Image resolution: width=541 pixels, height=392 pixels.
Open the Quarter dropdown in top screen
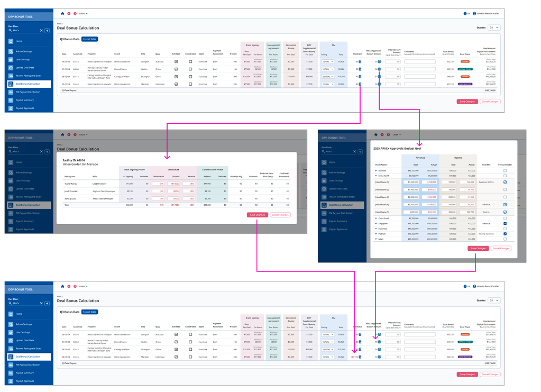494,28
